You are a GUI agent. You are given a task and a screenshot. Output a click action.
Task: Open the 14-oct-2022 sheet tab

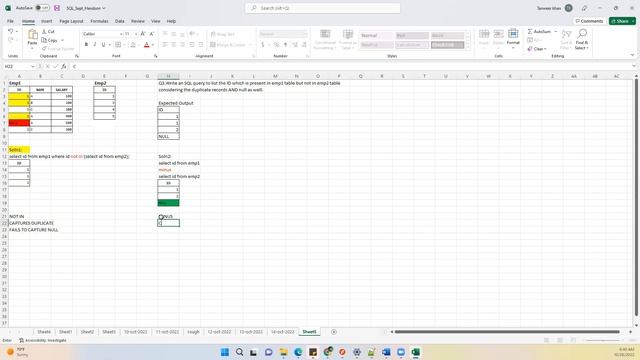click(282, 332)
